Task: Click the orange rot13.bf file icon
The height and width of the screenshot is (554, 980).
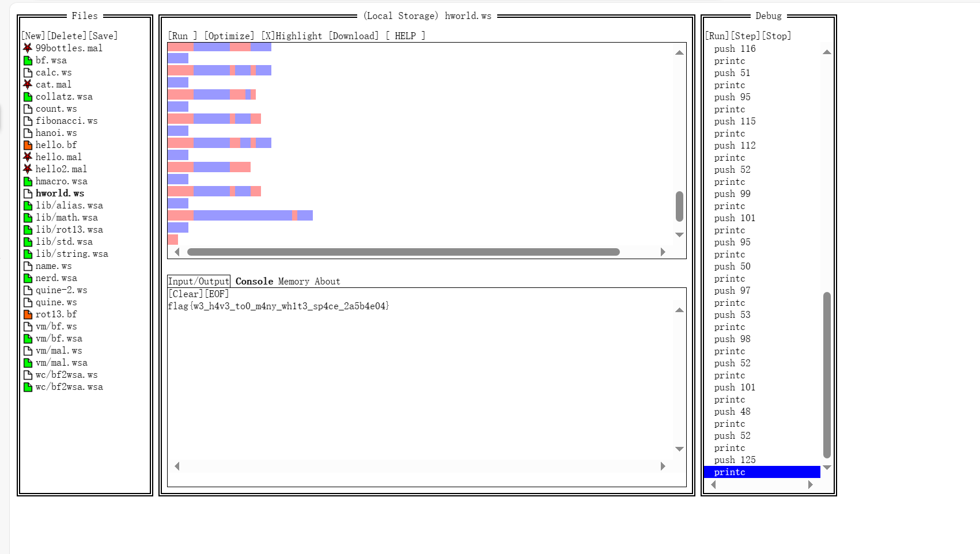Action: point(28,314)
